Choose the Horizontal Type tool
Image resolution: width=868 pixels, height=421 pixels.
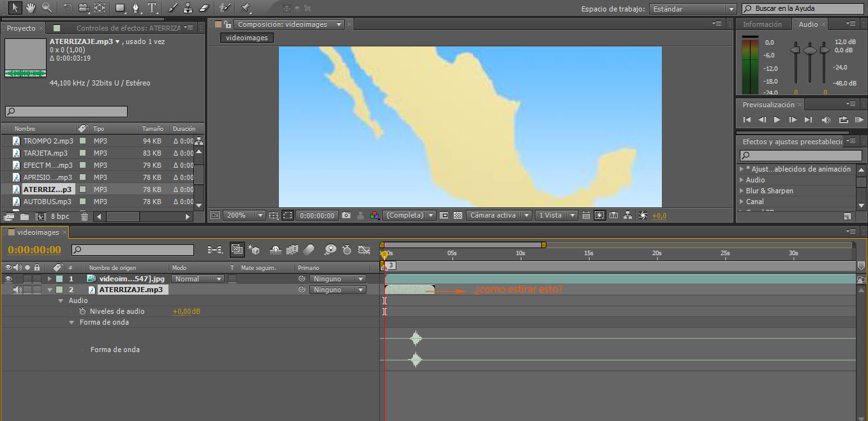tap(152, 8)
